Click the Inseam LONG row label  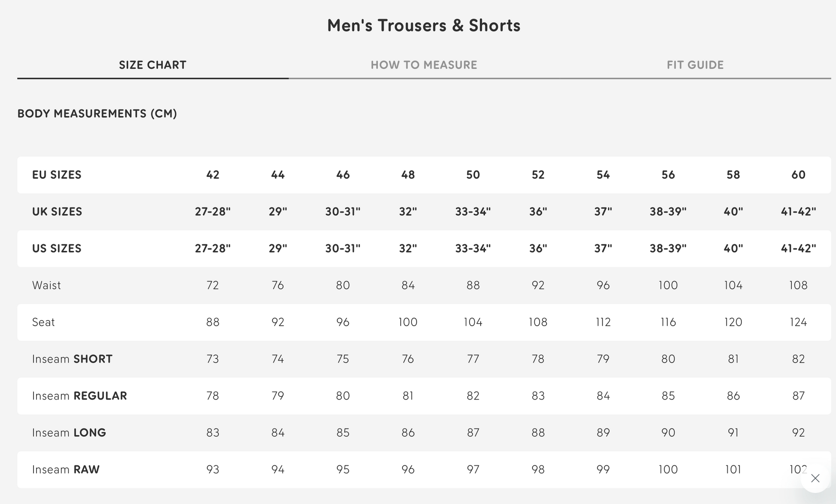[x=69, y=433]
